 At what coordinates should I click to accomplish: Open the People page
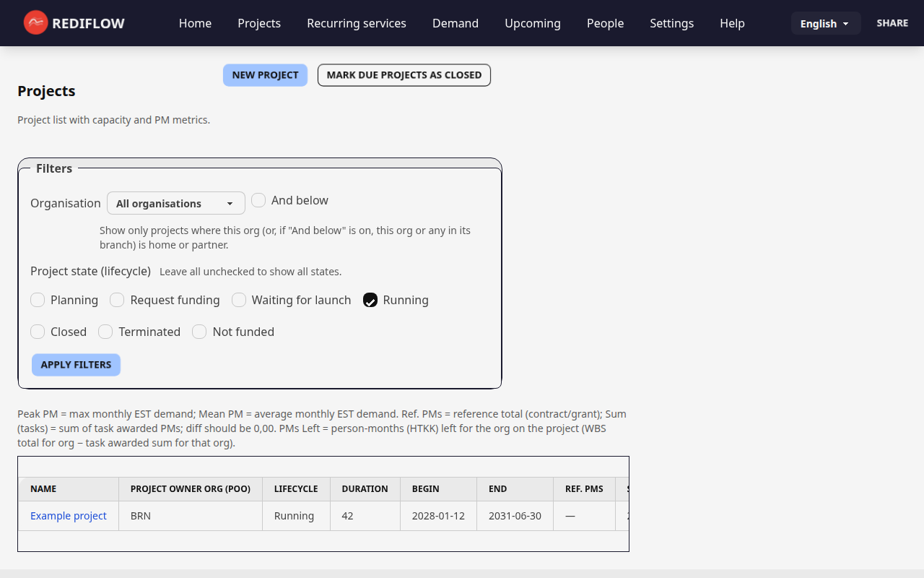click(605, 23)
